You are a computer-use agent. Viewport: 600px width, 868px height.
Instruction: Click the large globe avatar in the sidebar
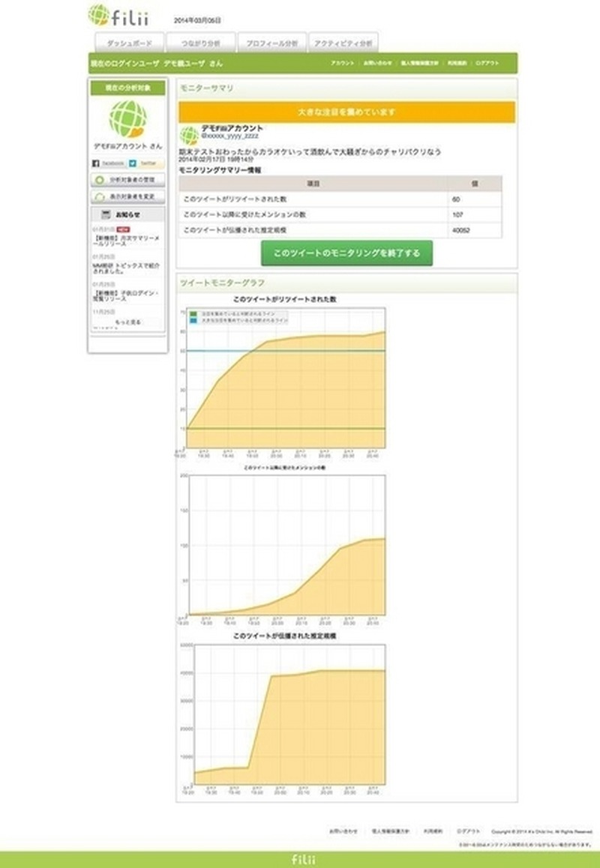(127, 119)
